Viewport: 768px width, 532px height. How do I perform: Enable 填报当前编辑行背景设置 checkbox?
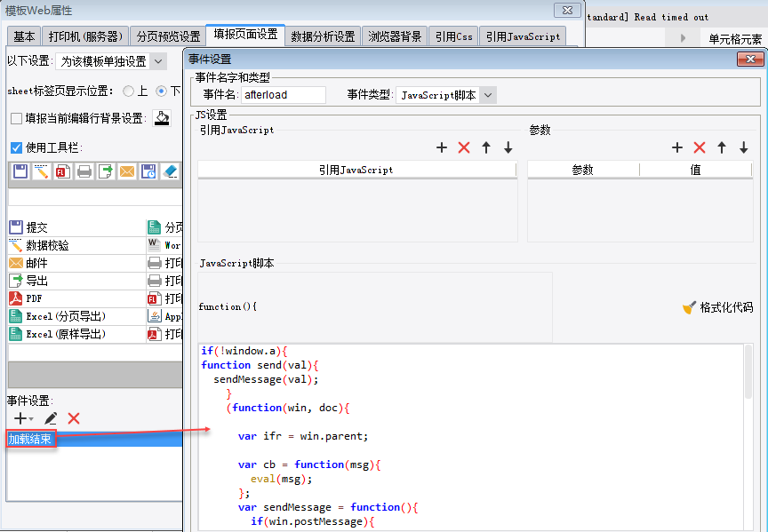(x=16, y=118)
